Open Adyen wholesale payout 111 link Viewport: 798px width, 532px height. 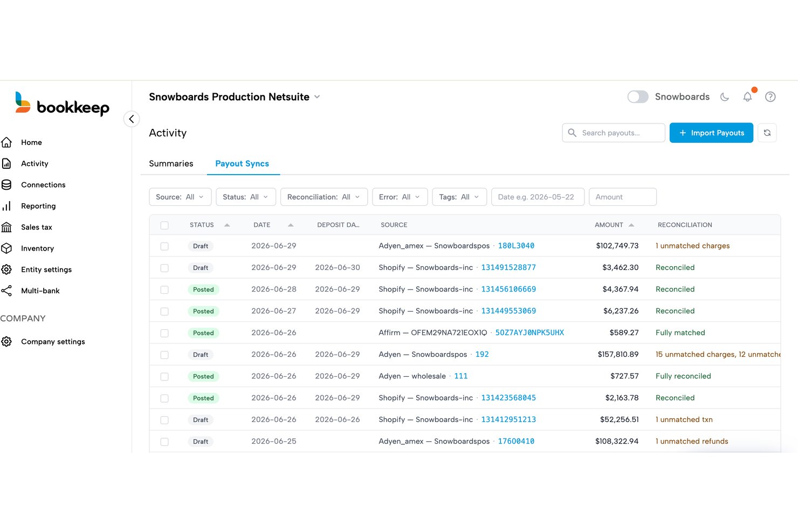461,376
